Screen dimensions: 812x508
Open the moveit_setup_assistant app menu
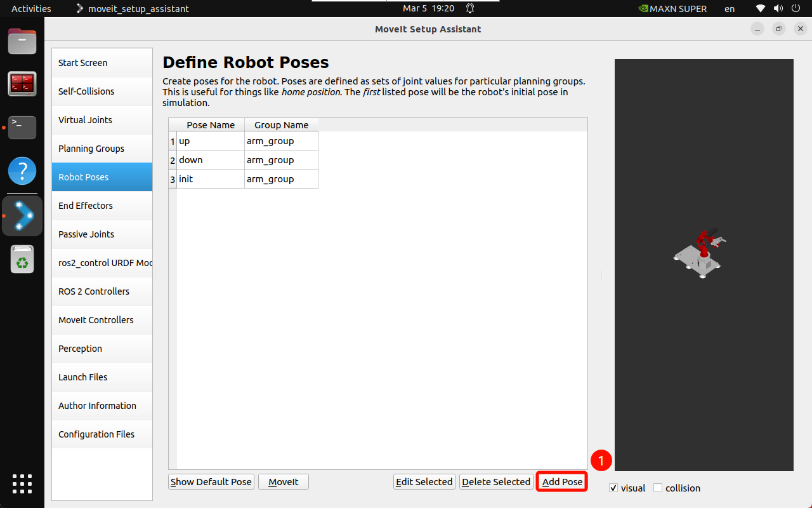132,9
